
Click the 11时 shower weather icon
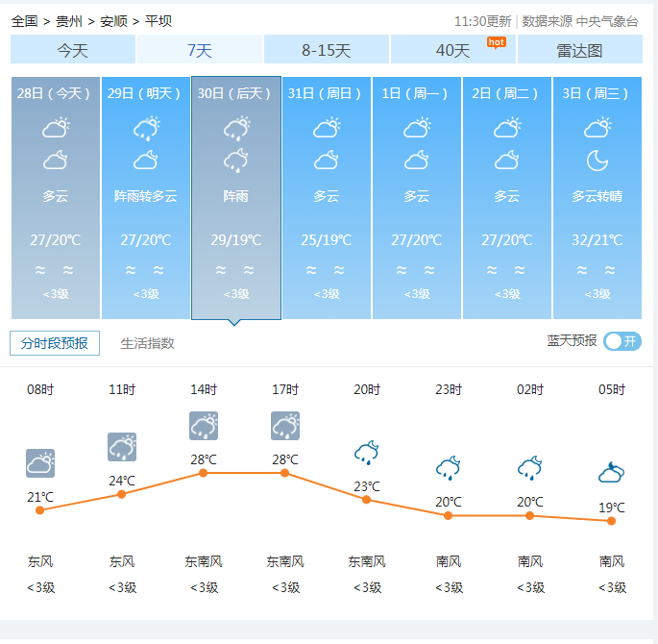pyautogui.click(x=121, y=447)
